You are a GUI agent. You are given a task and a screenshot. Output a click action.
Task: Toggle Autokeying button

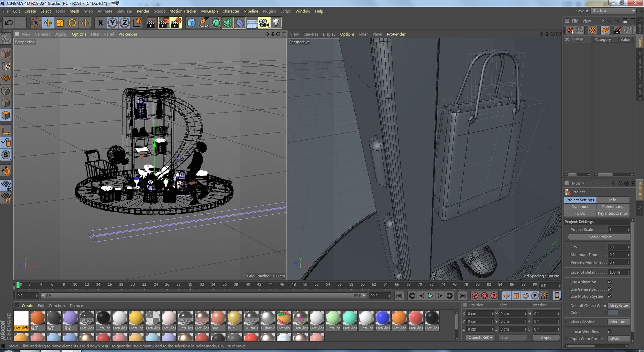pyautogui.click(x=484, y=296)
